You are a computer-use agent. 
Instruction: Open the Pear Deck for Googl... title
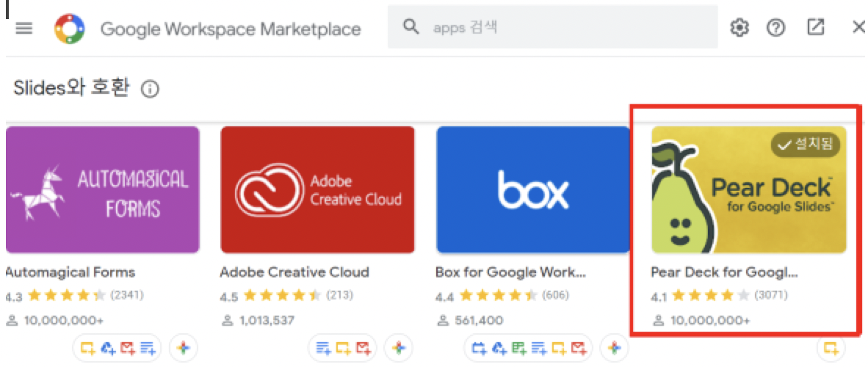pyautogui.click(x=725, y=272)
